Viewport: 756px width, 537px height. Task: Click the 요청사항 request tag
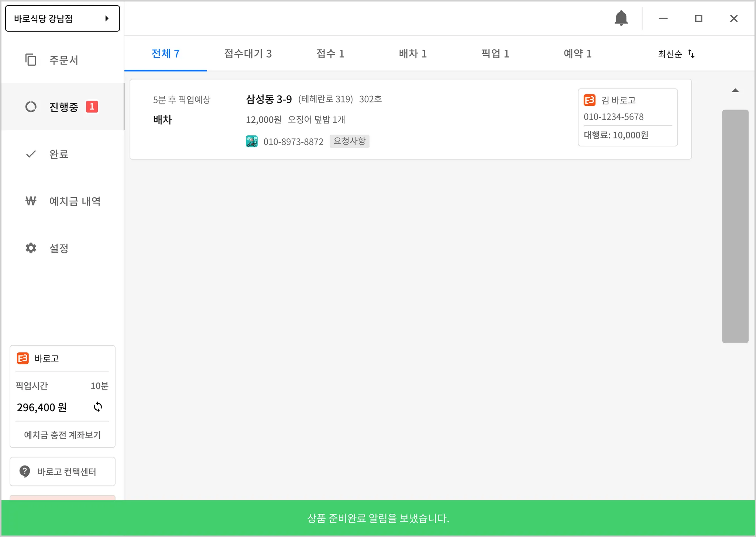pos(349,141)
